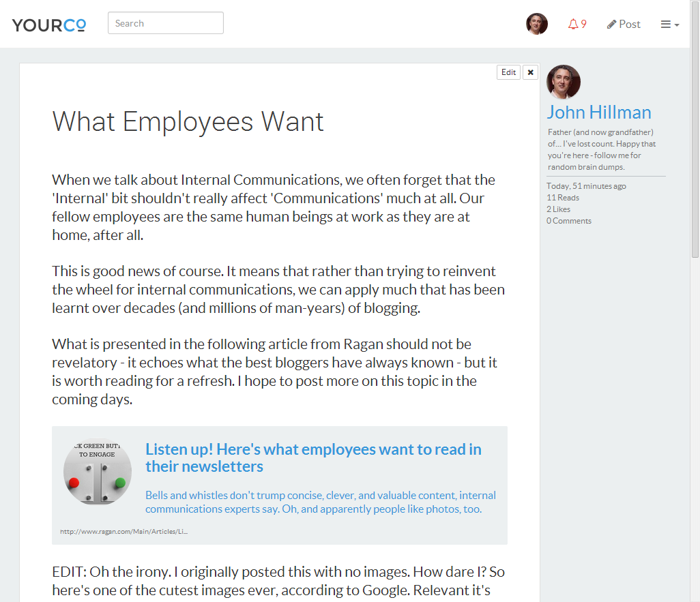This screenshot has width=700, height=602.
Task: Open the John Hillman author name link
Action: [x=598, y=112]
